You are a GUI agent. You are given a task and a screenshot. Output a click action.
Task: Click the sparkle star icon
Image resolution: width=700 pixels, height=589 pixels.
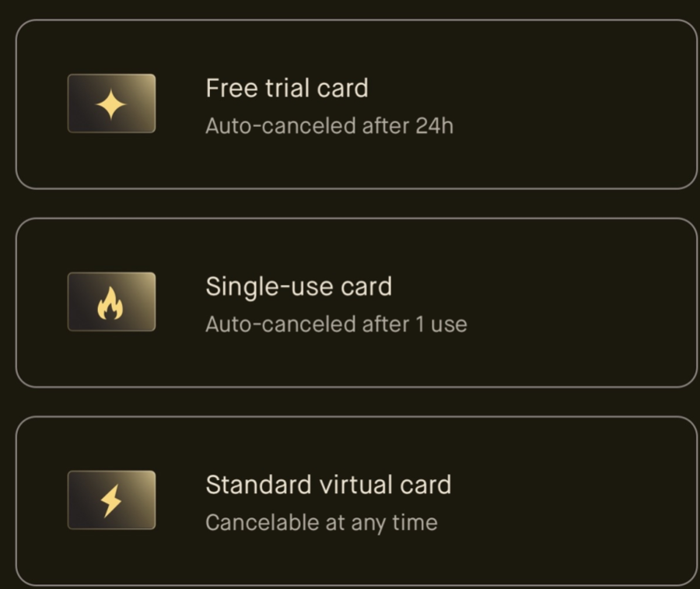click(x=111, y=103)
